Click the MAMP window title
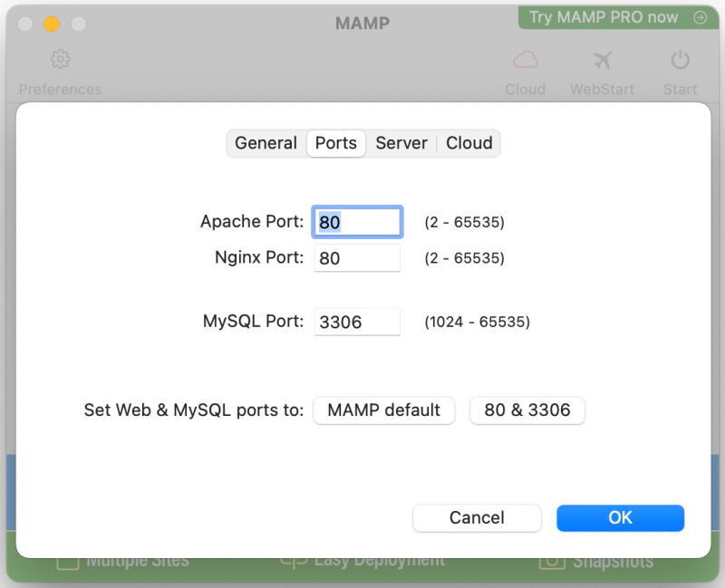Viewport: 725px width, 588px height. 362,24
